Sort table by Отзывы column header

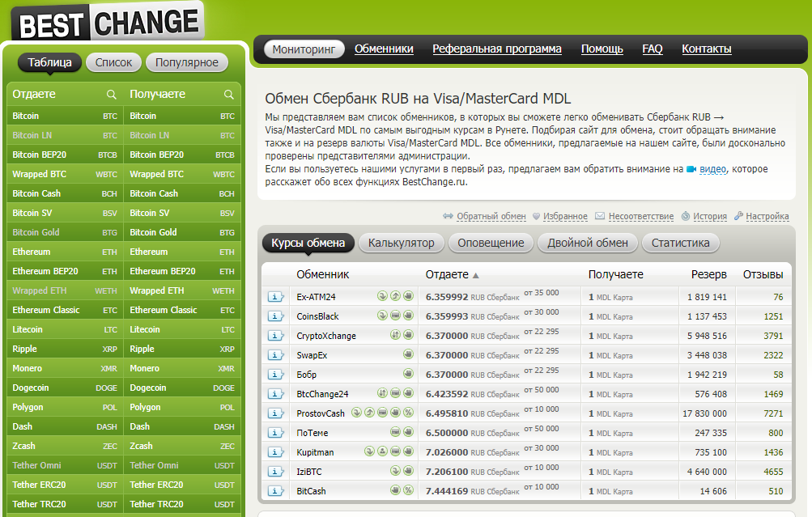pos(763,274)
